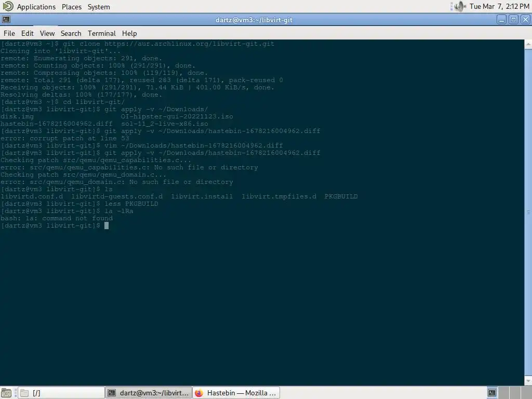532x399 pixels.
Task: Click the Show Desktop icon in bottom panel
Action: click(6, 393)
